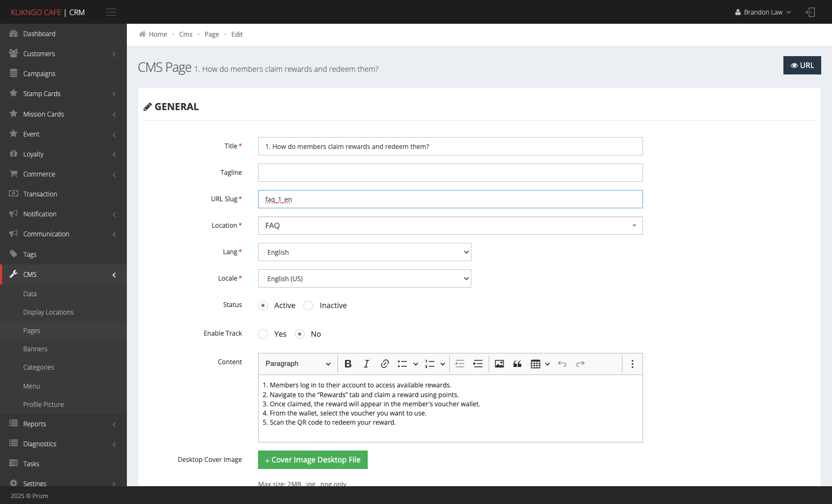This screenshot has height=504, width=832.
Task: Click Cover Image Desktop File button
Action: tap(313, 460)
